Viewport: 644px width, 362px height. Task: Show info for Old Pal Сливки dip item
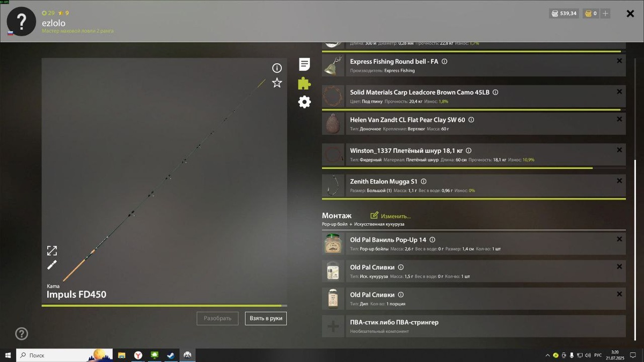[x=401, y=295]
